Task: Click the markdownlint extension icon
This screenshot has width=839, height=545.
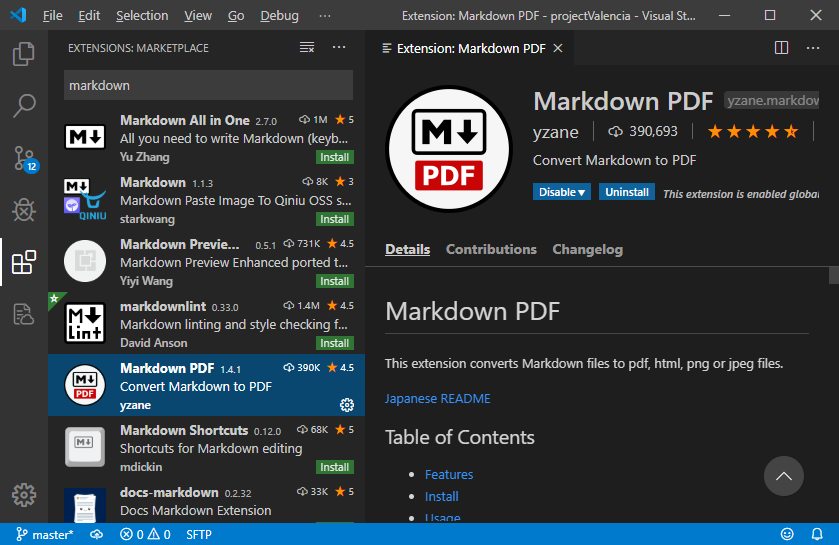Action: (x=85, y=323)
